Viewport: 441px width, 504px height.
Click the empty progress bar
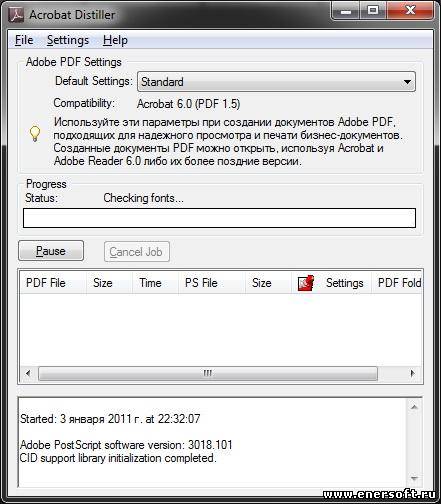[219, 218]
